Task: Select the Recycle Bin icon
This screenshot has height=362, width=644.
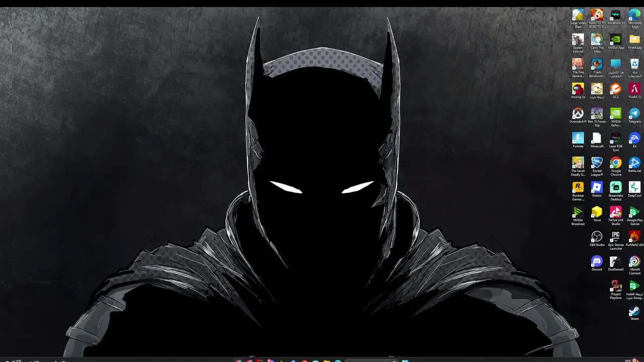Action: click(634, 64)
